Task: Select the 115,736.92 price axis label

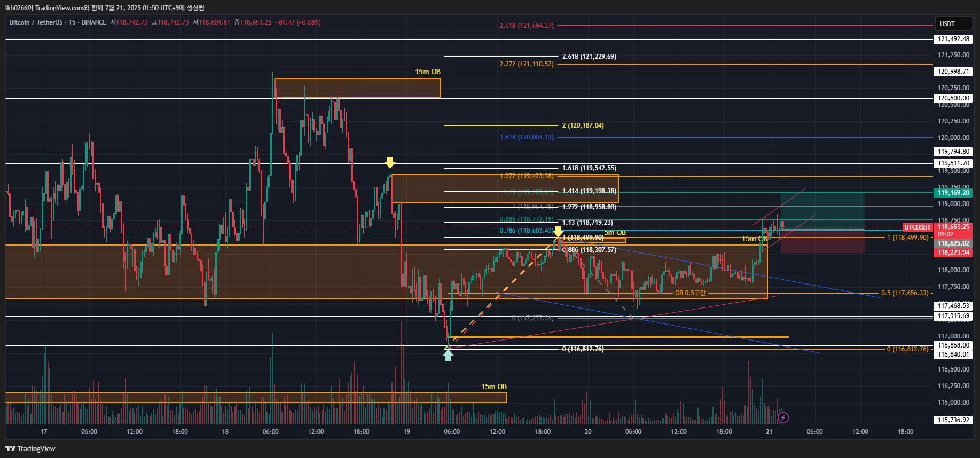Action: tap(953, 420)
